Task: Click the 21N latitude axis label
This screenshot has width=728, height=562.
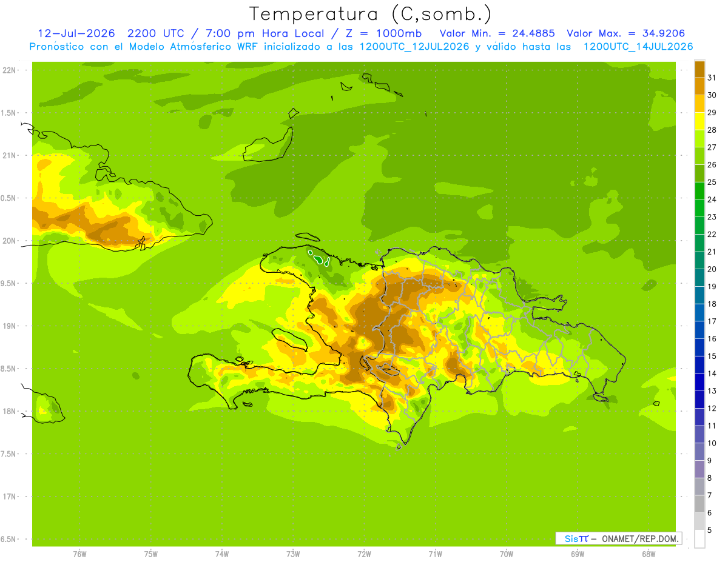Action: (10, 155)
